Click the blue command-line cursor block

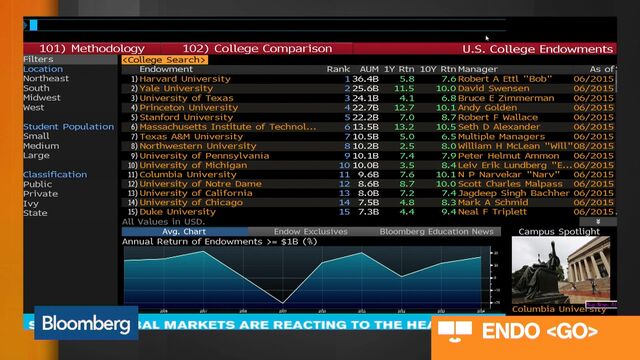(x=33, y=25)
